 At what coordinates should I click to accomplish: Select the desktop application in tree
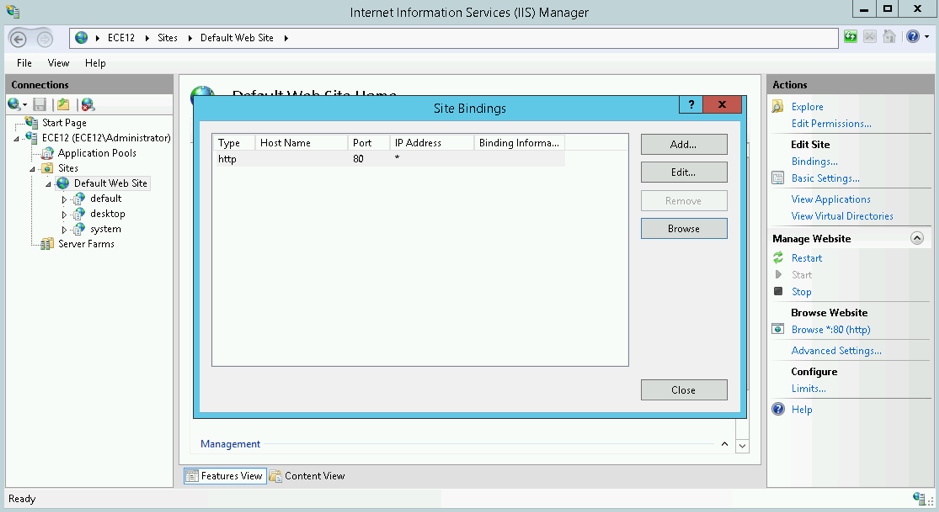pyautogui.click(x=108, y=214)
